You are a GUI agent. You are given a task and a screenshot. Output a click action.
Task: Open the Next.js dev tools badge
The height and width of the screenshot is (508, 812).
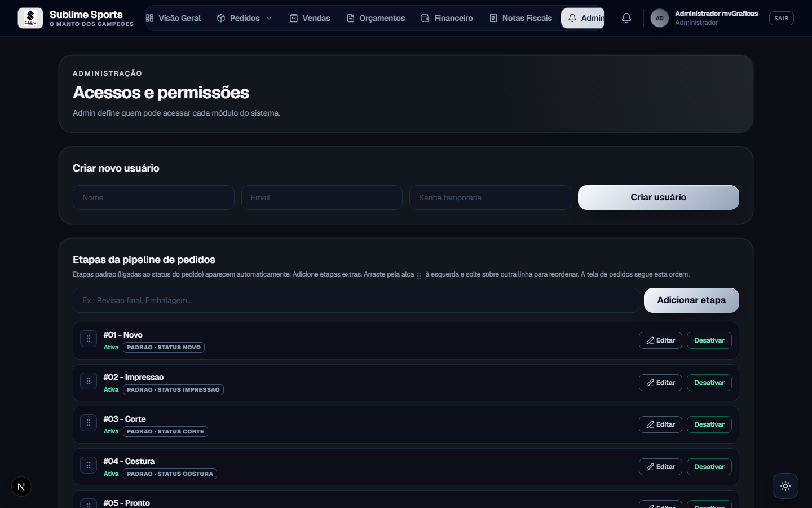click(21, 487)
